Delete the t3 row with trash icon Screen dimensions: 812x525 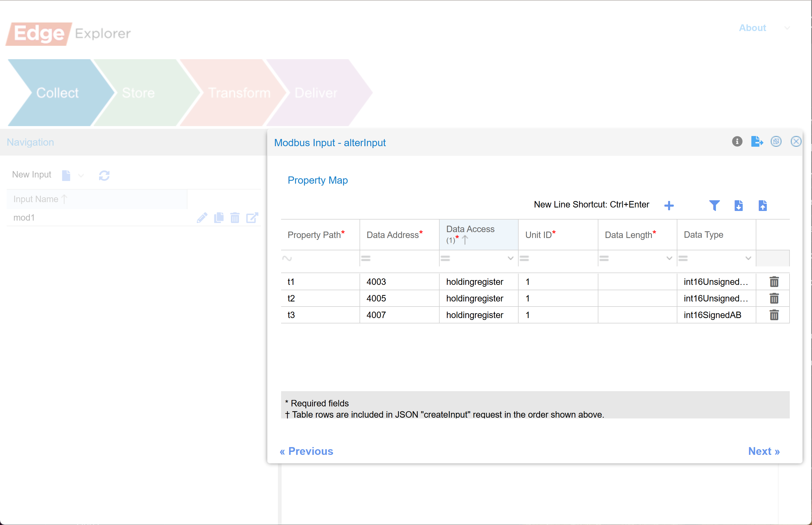[774, 315]
